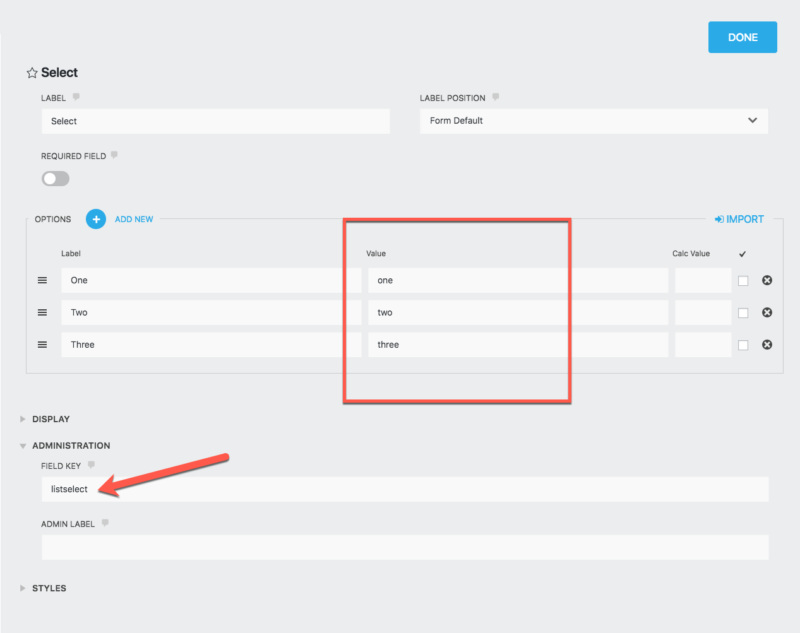The width and height of the screenshot is (800, 633).
Task: Expand the Display section
Action: [50, 419]
